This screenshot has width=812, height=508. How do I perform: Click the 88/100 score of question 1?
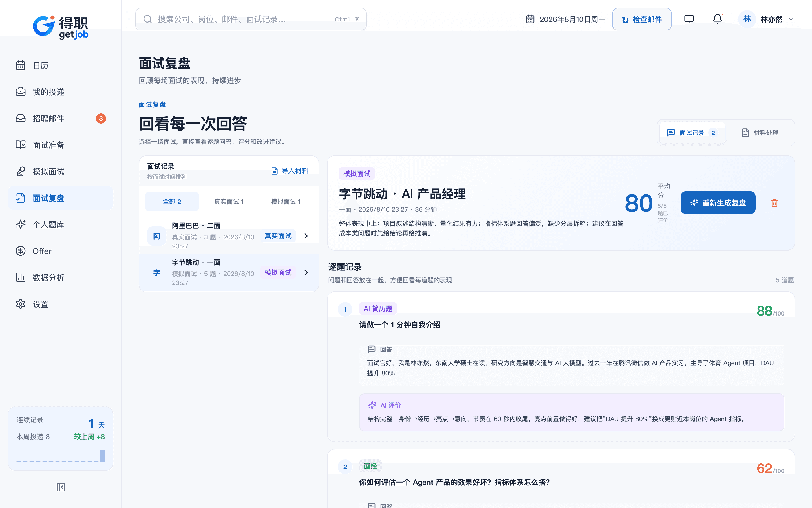point(770,311)
